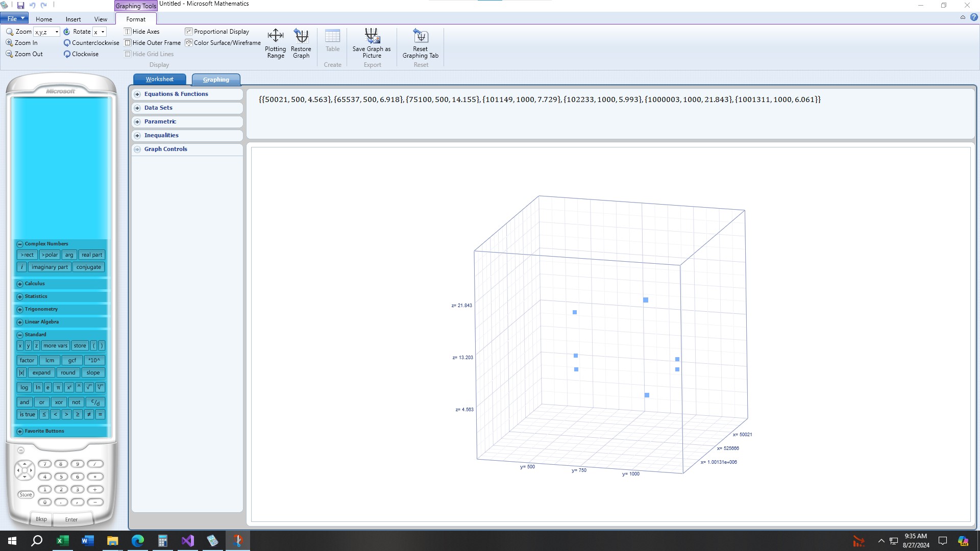Viewport: 980px width, 551px height.
Task: Click the Zoom Out magnifier
Action: pos(10,54)
